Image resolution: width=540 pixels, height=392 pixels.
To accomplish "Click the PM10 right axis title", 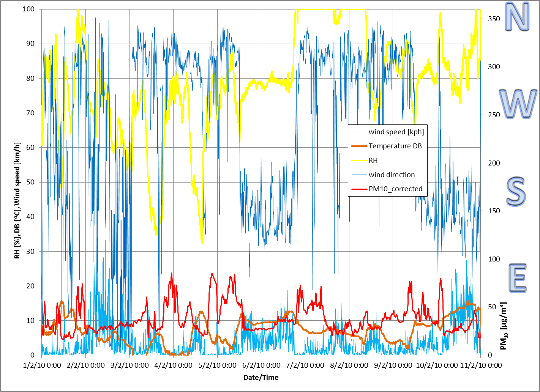I will point(504,326).
